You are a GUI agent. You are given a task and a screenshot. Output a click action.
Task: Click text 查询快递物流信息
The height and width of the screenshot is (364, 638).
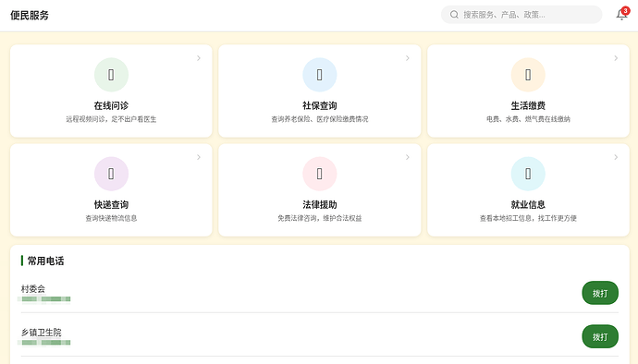111,218
